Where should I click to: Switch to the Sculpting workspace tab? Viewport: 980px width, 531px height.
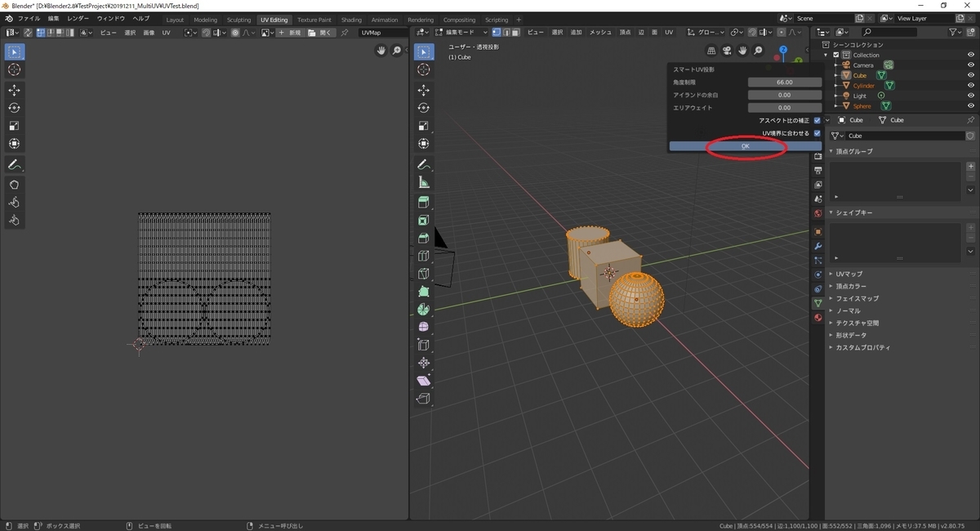pyautogui.click(x=239, y=20)
